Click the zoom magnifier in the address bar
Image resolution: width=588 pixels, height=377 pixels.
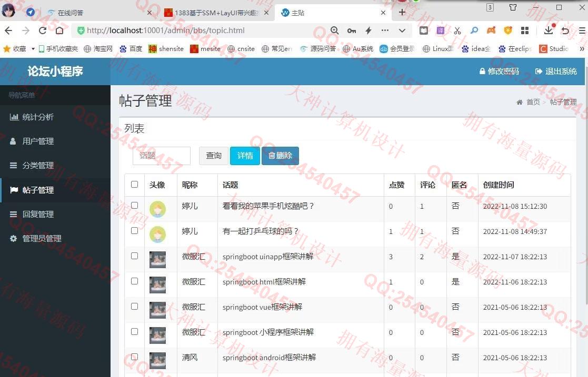[x=334, y=30]
